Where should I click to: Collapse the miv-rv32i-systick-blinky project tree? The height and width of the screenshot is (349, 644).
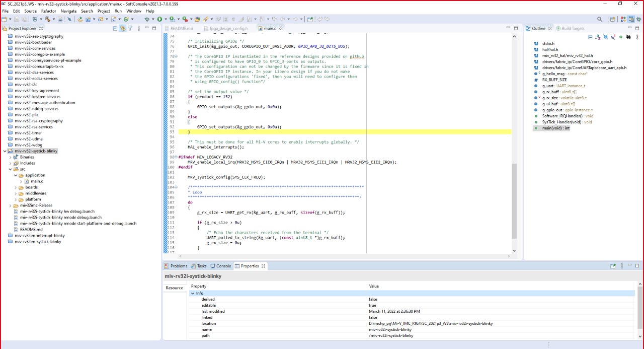5,151
